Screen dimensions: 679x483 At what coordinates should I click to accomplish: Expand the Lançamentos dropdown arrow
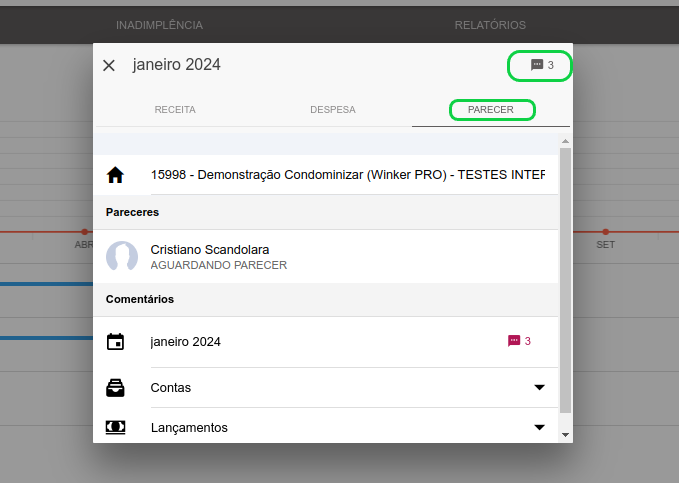539,428
